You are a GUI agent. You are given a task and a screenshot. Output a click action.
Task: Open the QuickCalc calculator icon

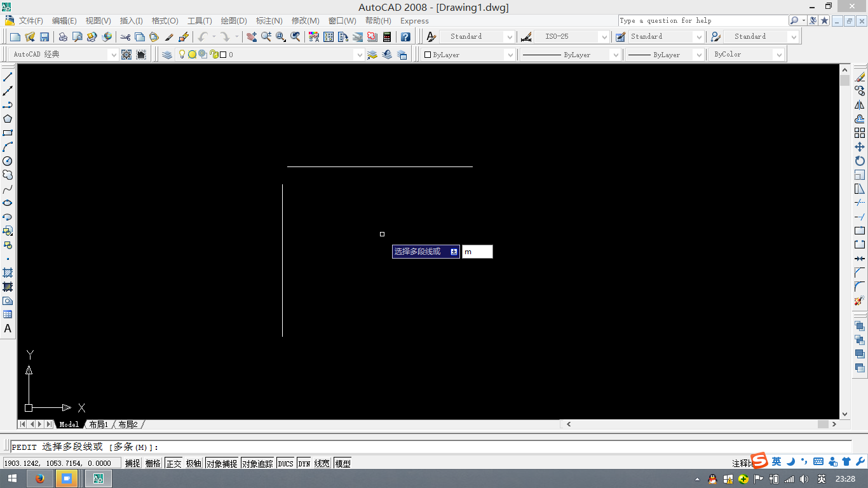click(x=387, y=37)
